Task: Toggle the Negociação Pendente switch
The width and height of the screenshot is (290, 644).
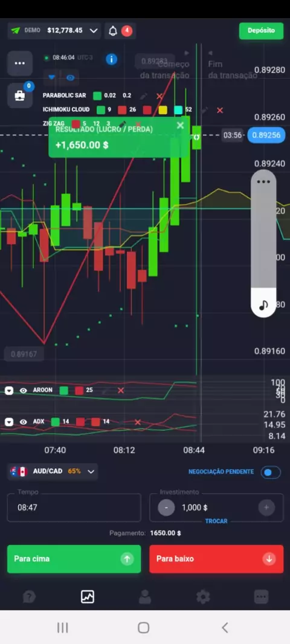Action: (271, 472)
